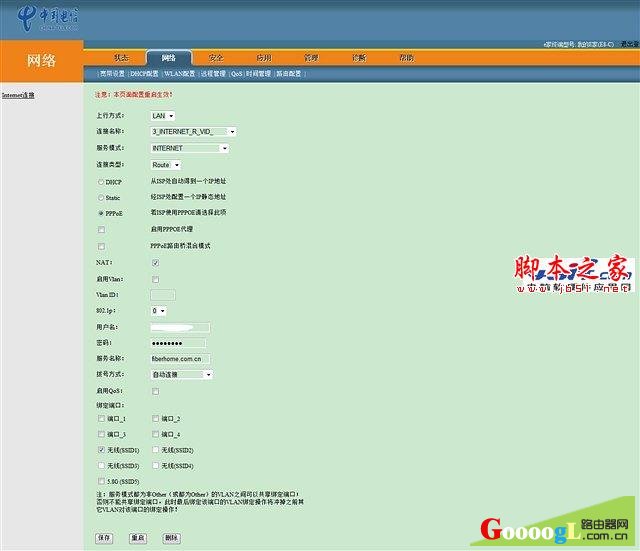Click the 密码 password field
640x551 pixels.
coord(178,343)
